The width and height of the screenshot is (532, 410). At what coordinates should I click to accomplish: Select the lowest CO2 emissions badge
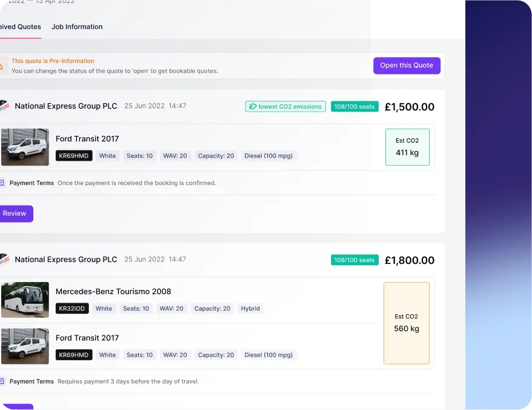click(285, 107)
